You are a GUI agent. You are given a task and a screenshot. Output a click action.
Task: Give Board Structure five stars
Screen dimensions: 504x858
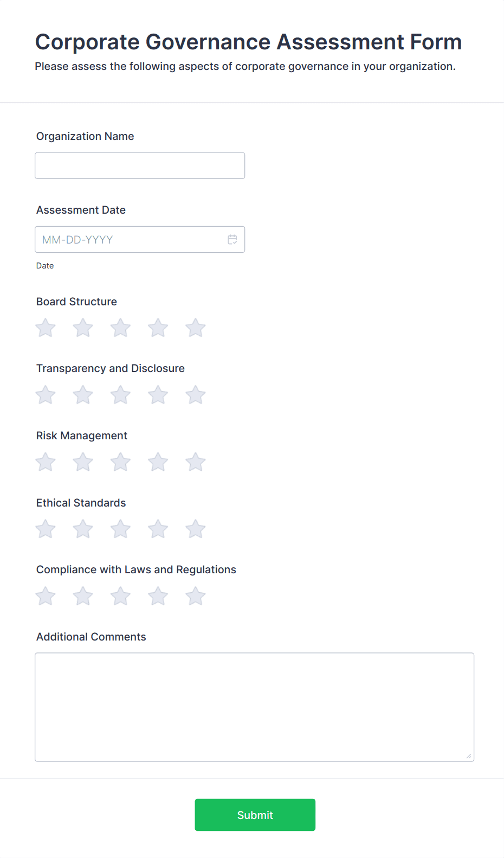[195, 328]
